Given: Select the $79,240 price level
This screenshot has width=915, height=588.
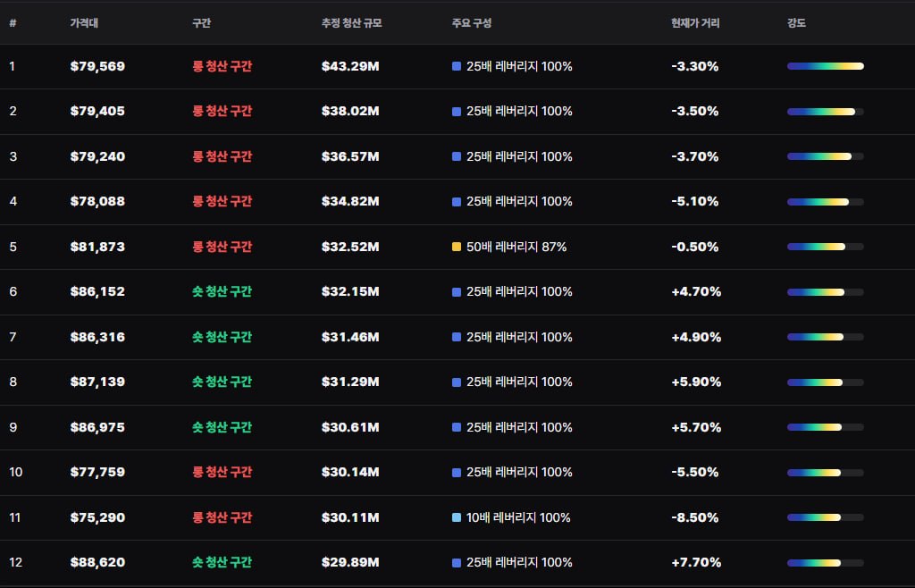Looking at the screenshot, I should pos(97,156).
